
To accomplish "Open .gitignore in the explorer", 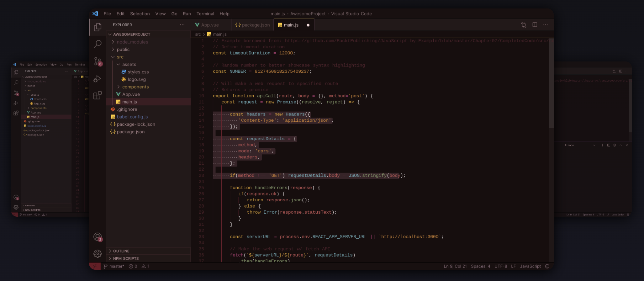I will [149, 109].
